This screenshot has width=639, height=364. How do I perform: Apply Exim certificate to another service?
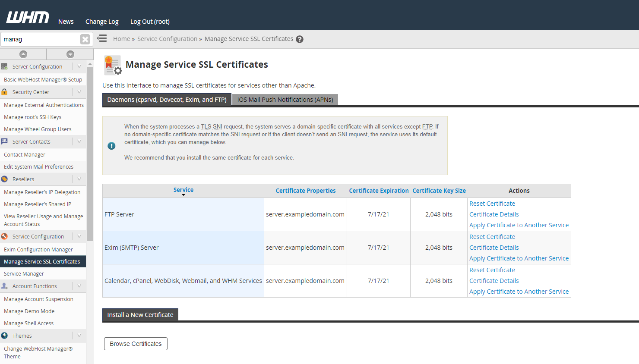(x=519, y=258)
